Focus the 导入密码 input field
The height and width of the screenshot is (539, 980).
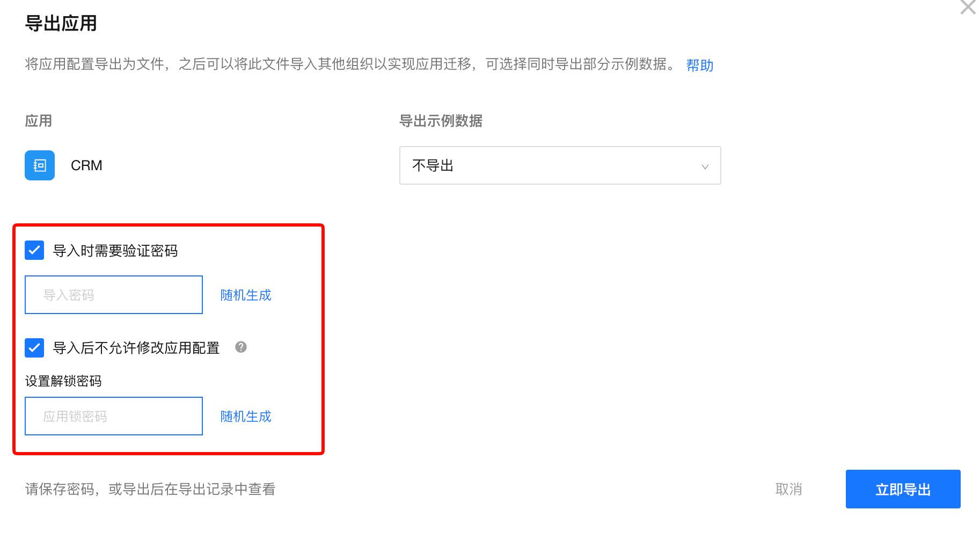point(114,295)
